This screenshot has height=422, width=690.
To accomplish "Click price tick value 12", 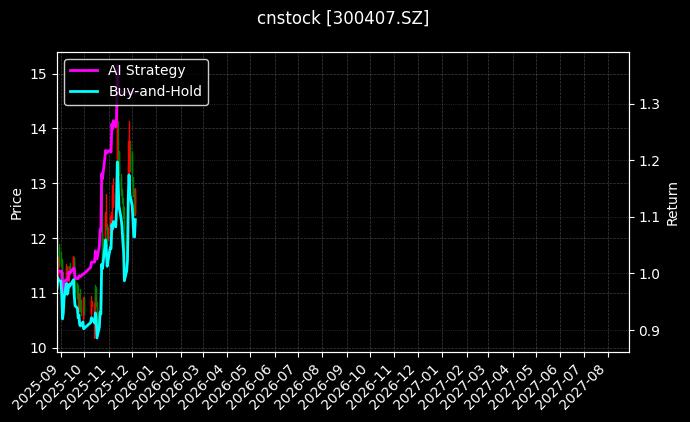I will (39, 239).
